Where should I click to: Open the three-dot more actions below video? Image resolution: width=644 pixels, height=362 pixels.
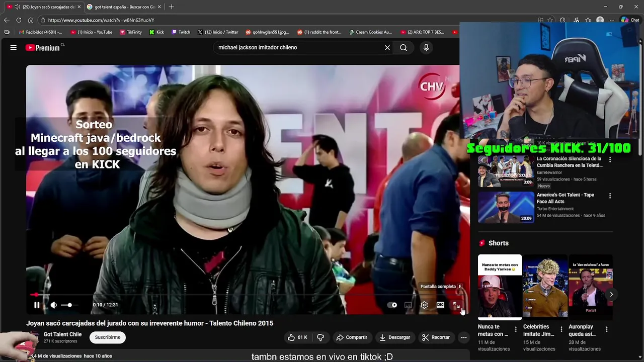[x=464, y=337]
